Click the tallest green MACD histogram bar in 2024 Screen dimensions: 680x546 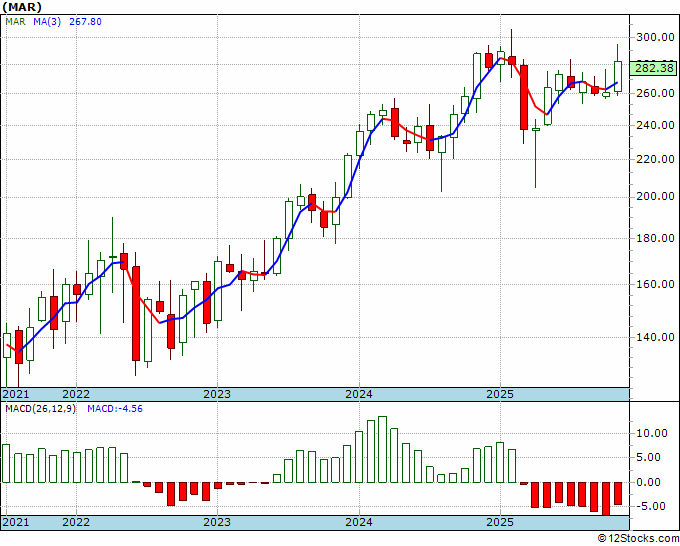[382, 449]
